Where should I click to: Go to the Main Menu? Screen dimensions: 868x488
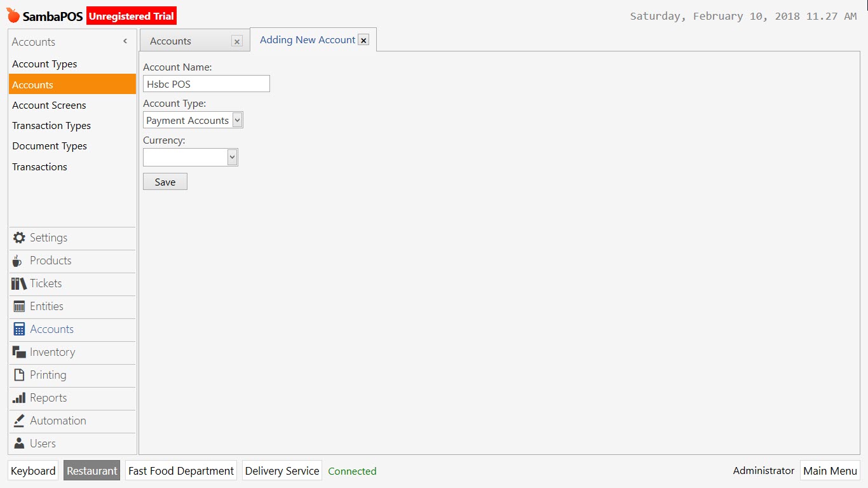point(830,471)
